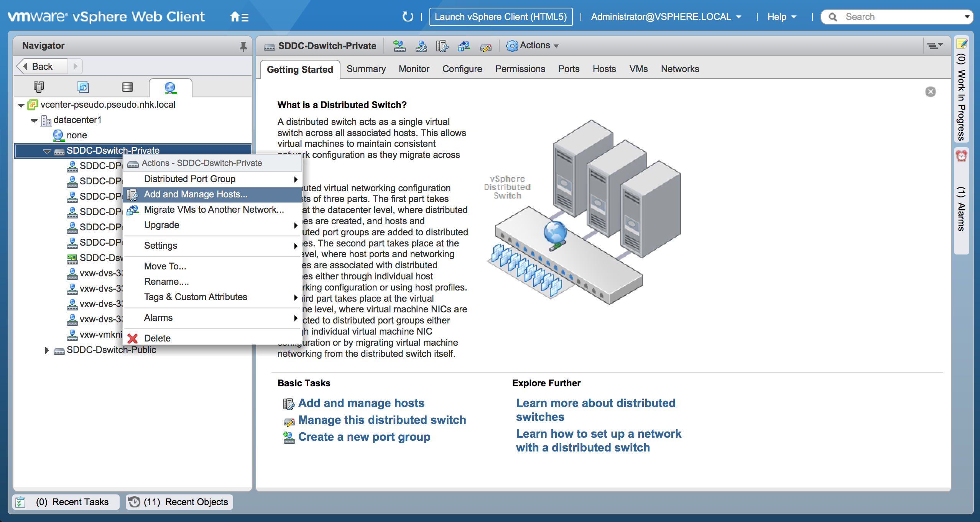The image size is (980, 522).
Task: Pin the Navigator panel
Action: 243,46
